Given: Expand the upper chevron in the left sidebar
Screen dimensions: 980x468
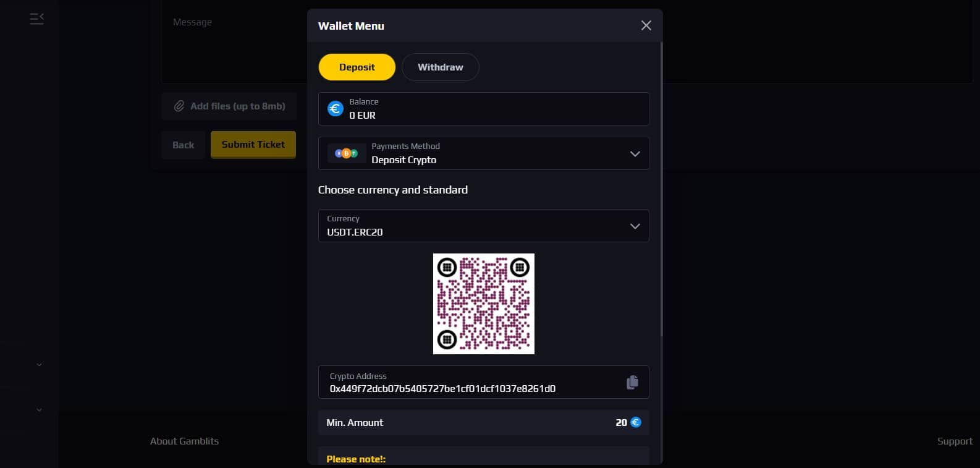Looking at the screenshot, I should click(39, 365).
